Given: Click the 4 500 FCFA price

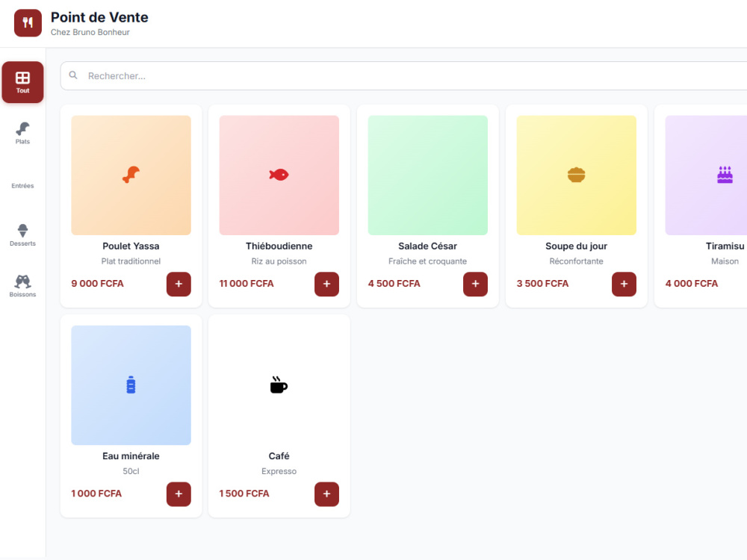Looking at the screenshot, I should (x=394, y=284).
